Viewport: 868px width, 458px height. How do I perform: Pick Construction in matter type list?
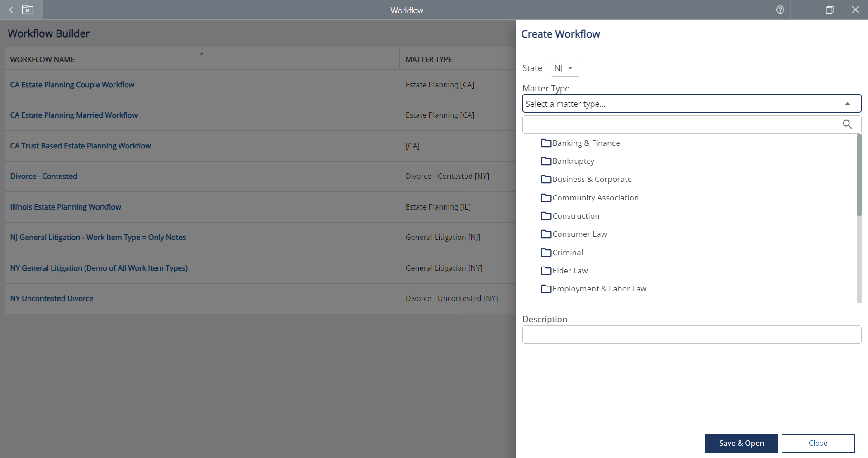tap(575, 216)
